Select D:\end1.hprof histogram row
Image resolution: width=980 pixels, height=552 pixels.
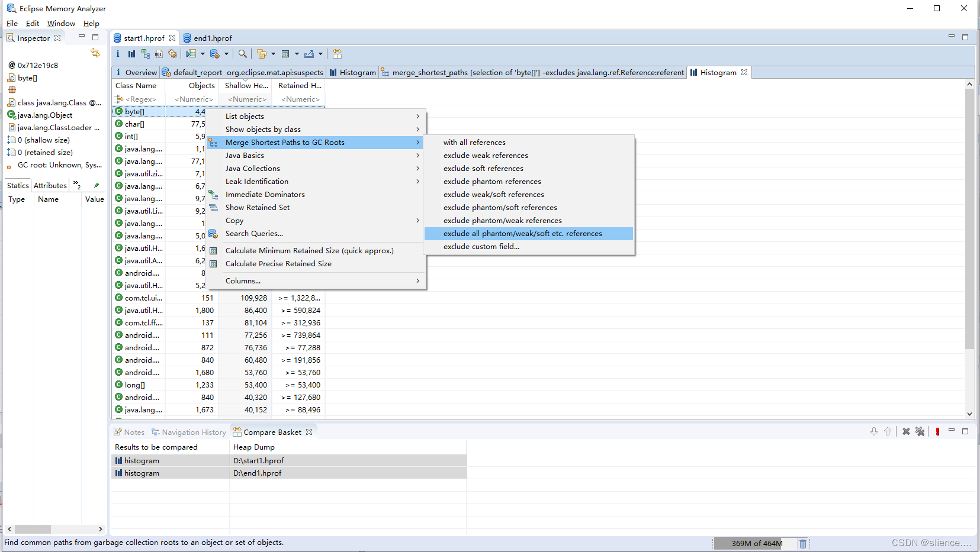pyautogui.click(x=289, y=473)
